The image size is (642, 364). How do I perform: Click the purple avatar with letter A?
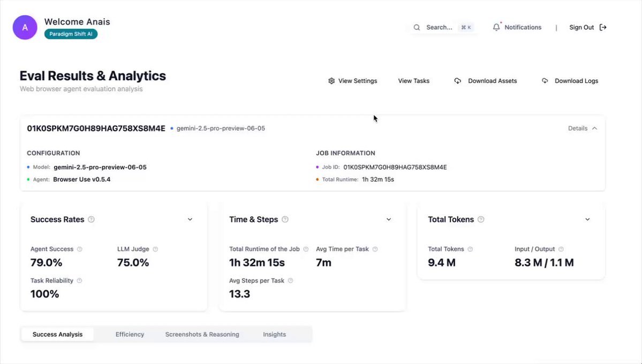coord(25,27)
